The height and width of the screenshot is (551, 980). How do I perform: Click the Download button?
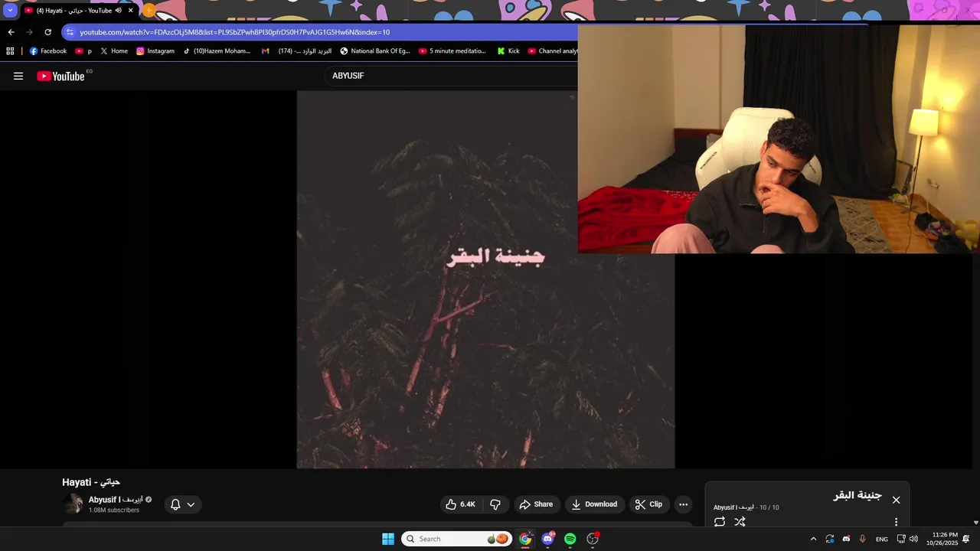(x=594, y=504)
